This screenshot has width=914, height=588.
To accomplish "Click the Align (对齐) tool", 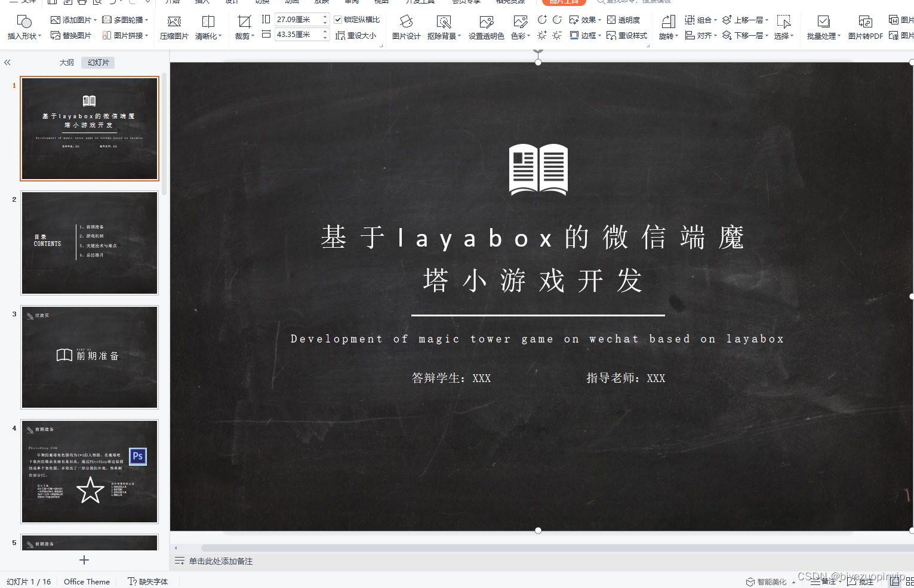I will pos(700,36).
